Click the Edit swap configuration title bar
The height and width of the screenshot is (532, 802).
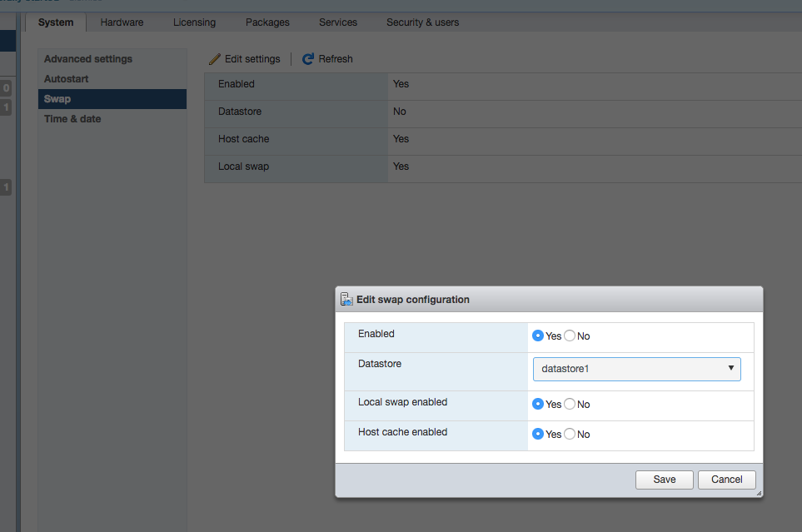click(x=549, y=299)
